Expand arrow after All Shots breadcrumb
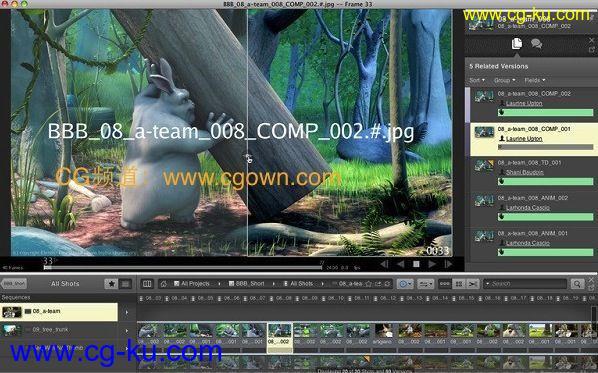Screen dimensions: 598x373 pyautogui.click(x=323, y=284)
